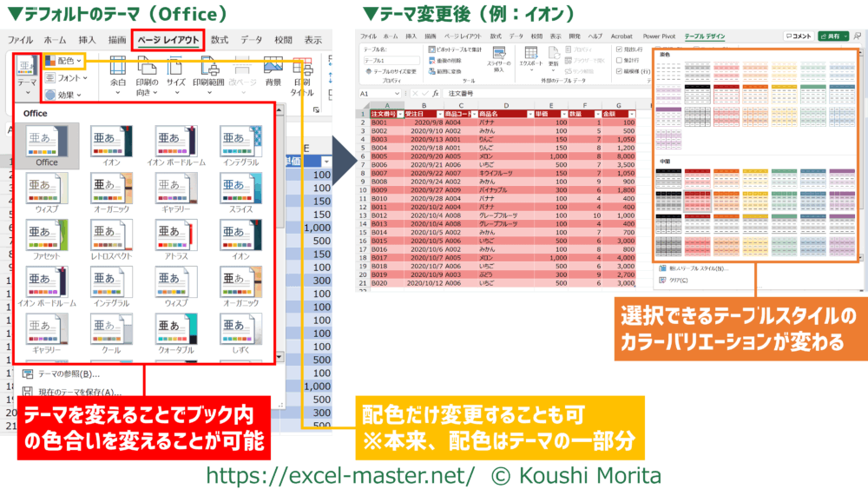Click the スライサーの挿入 slicer icon
This screenshot has width=868, height=489.
click(x=498, y=54)
